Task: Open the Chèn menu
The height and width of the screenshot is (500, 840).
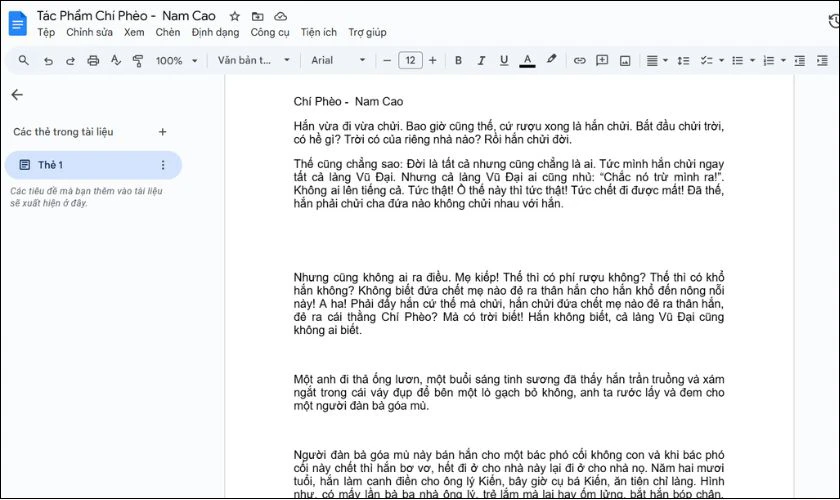Action: click(168, 32)
